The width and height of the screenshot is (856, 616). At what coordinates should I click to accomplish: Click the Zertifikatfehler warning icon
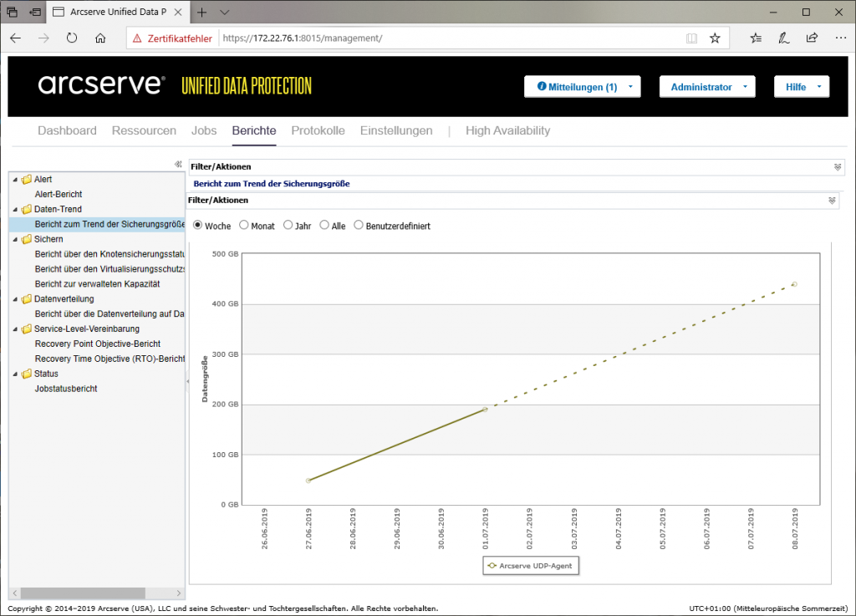[x=137, y=38]
